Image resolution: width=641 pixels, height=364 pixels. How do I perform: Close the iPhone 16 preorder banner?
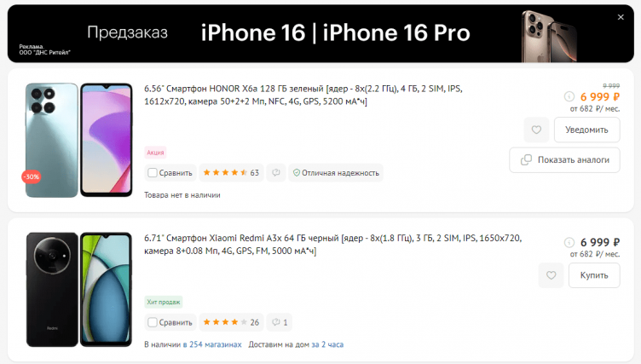point(620,17)
